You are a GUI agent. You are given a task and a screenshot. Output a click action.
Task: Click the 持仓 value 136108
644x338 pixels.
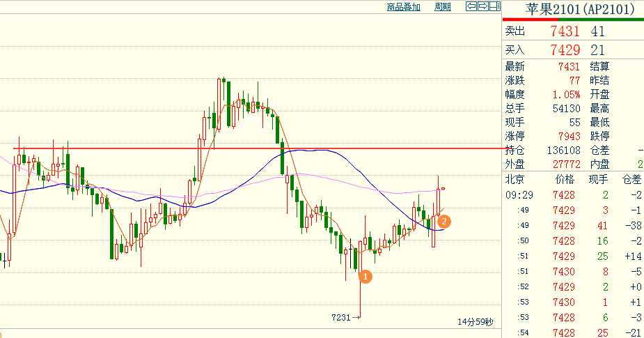coord(563,150)
